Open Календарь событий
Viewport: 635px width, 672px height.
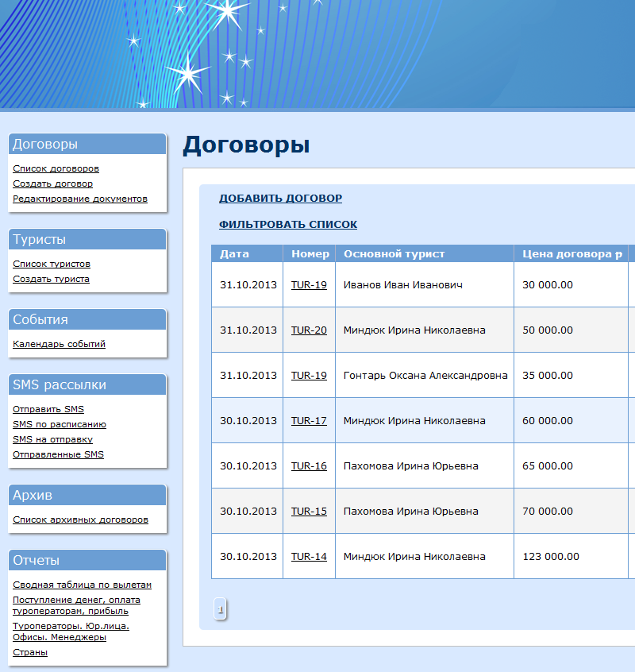pos(59,344)
